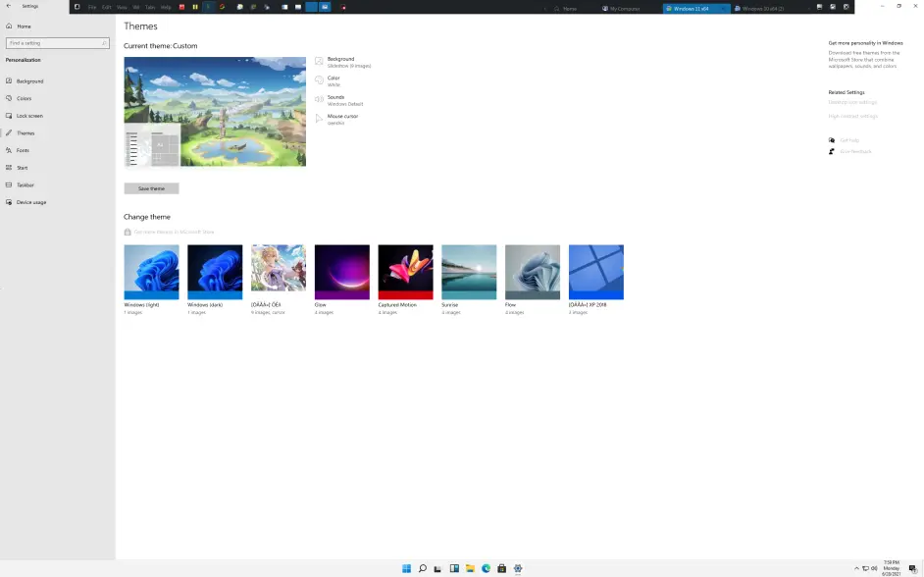Click the Find a setting search box

click(57, 43)
